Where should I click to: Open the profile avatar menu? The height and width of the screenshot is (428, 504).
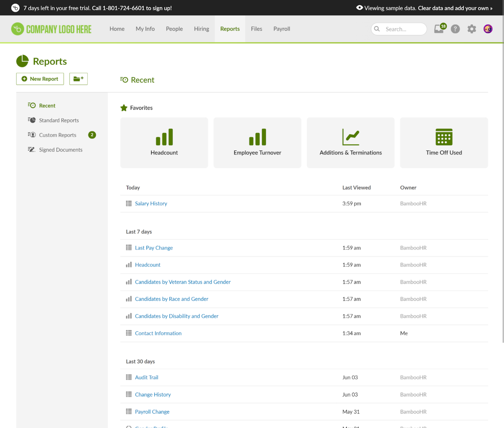tap(488, 29)
